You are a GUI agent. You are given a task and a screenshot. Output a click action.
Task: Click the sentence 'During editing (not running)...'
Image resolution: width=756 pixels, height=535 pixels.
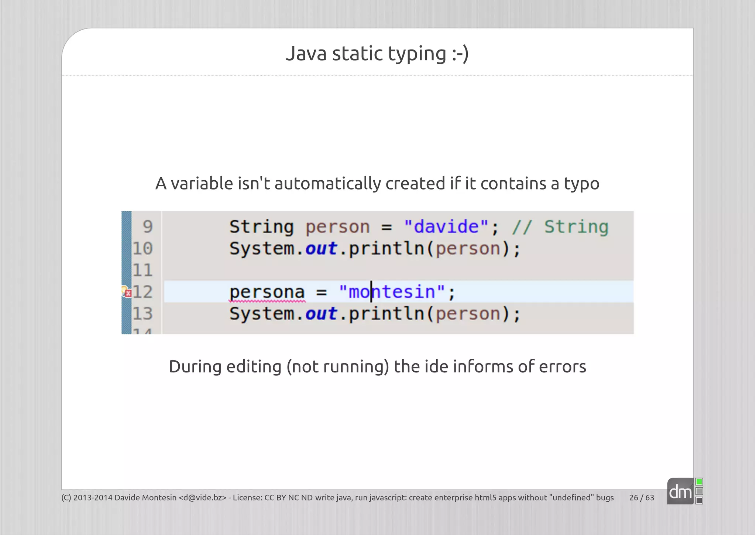tap(377, 367)
